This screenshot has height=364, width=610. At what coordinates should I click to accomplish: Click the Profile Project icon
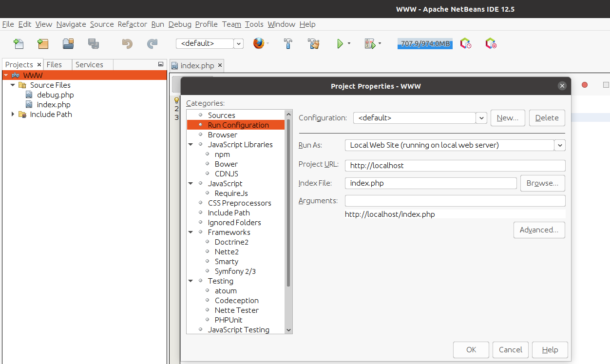click(x=466, y=44)
